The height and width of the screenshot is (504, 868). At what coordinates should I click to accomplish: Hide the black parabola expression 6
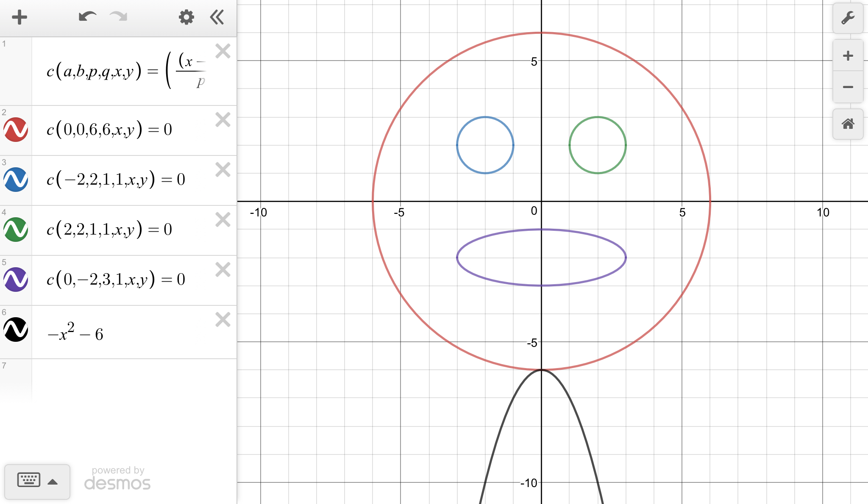point(16,330)
